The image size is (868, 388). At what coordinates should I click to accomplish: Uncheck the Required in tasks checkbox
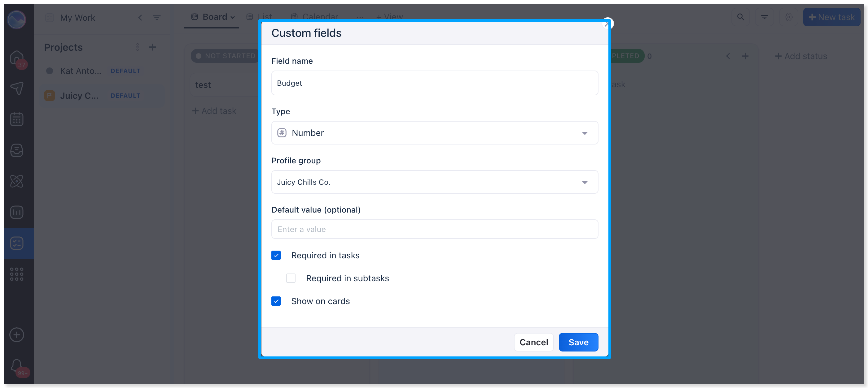(276, 255)
